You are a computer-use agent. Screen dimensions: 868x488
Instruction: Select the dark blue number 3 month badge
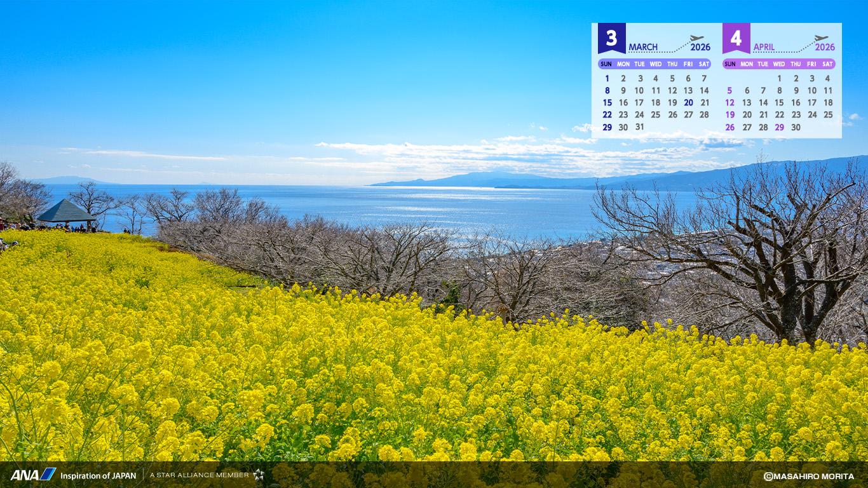[611, 38]
